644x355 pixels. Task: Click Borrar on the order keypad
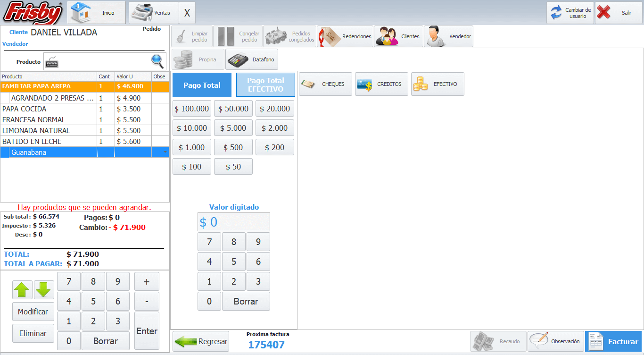106,341
